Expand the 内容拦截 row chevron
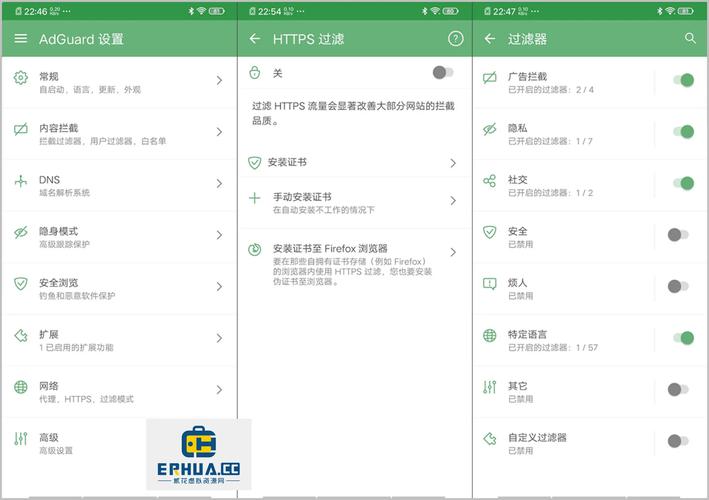This screenshot has width=709, height=500. (219, 132)
